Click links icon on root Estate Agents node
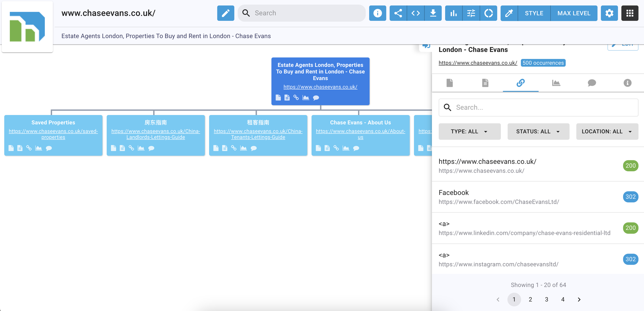Screen dimensions: 644x311 296,97
